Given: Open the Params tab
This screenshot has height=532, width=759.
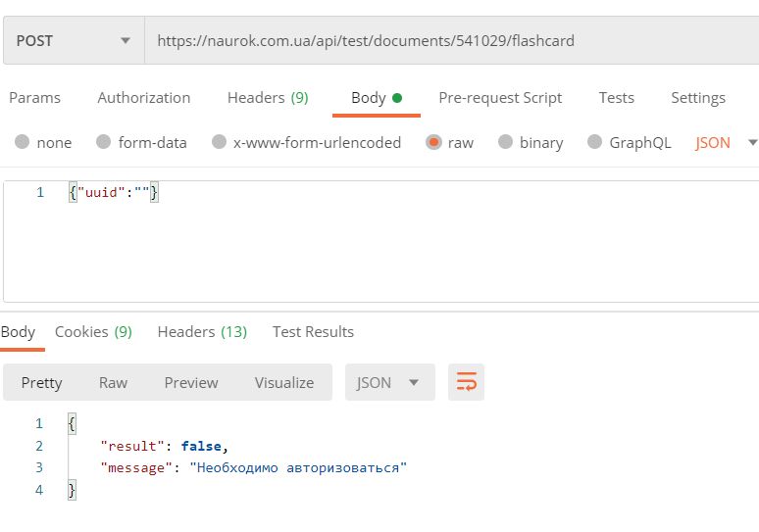Looking at the screenshot, I should [35, 98].
